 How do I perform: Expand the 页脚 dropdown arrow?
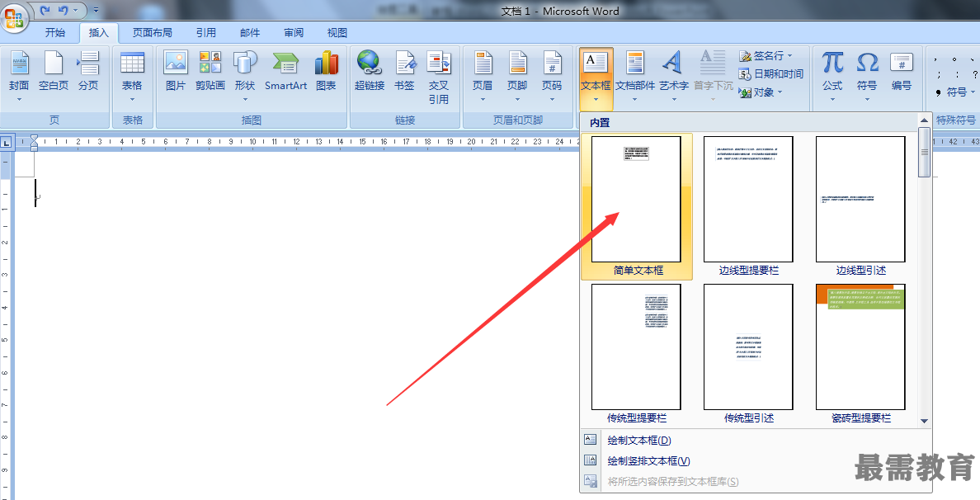click(517, 99)
